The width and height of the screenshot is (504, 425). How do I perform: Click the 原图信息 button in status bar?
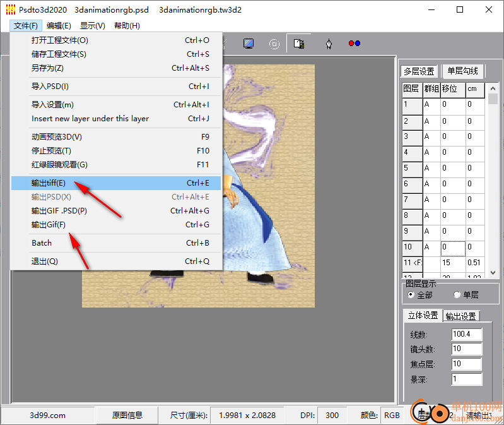point(127,415)
